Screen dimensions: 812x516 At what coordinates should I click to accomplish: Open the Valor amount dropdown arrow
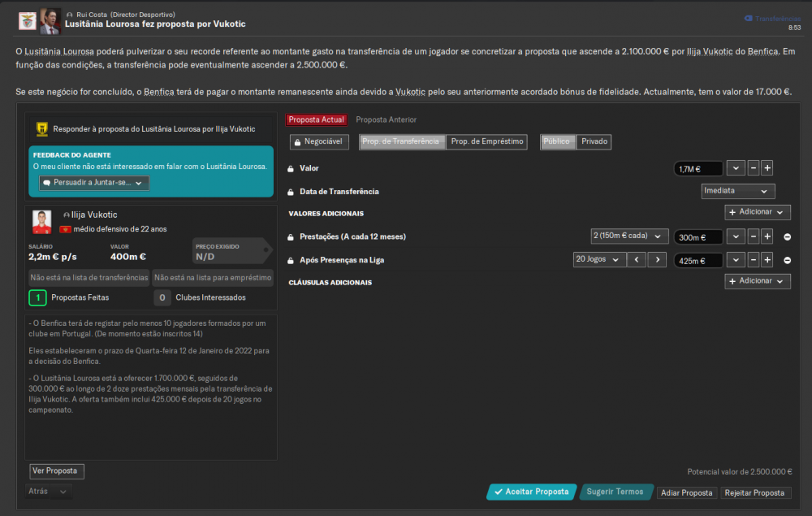(x=736, y=168)
